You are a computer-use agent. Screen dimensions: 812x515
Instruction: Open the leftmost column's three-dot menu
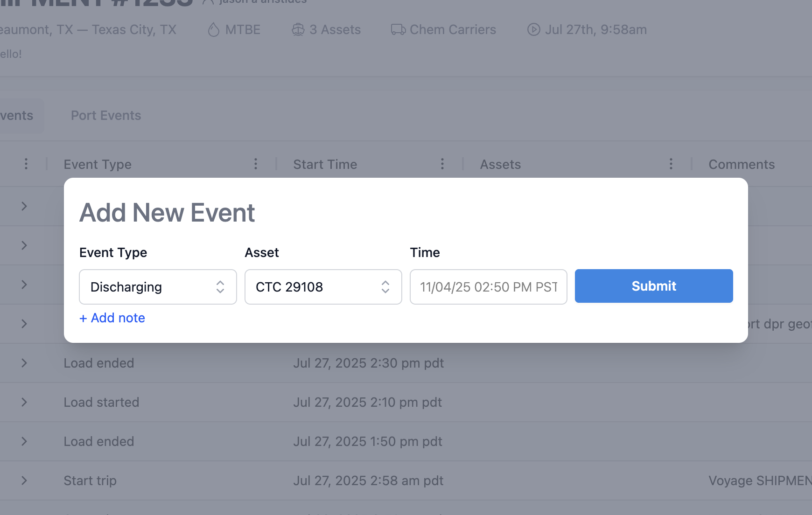[x=26, y=164]
